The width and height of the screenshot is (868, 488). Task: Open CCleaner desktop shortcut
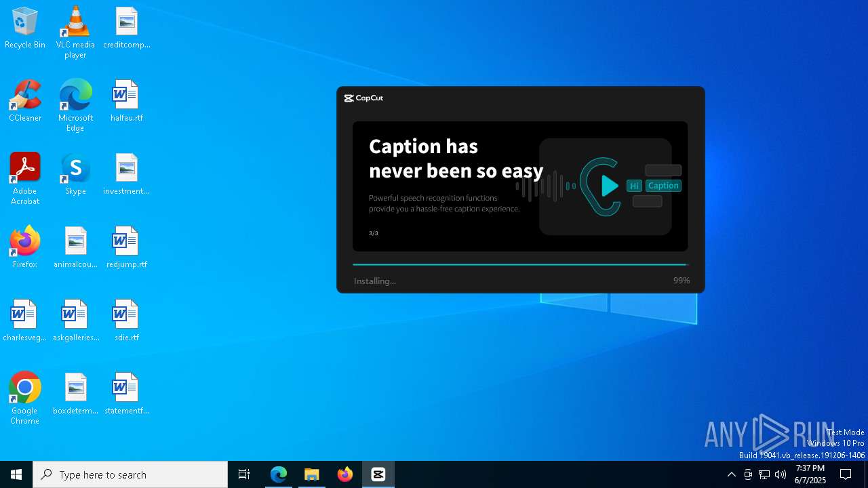pyautogui.click(x=25, y=102)
